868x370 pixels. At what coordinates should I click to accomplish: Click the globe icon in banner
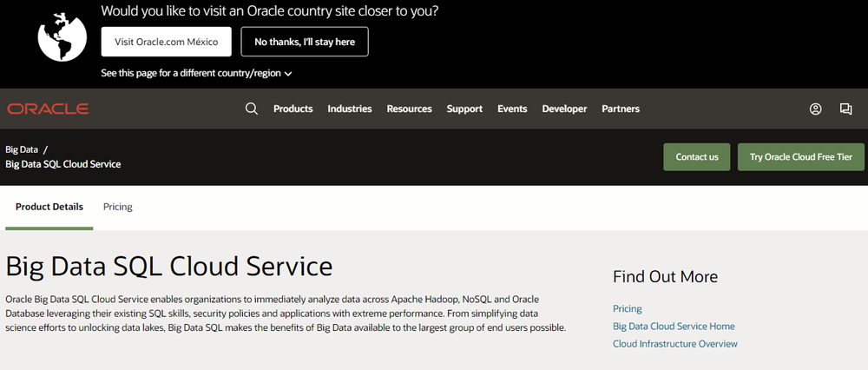pos(62,37)
